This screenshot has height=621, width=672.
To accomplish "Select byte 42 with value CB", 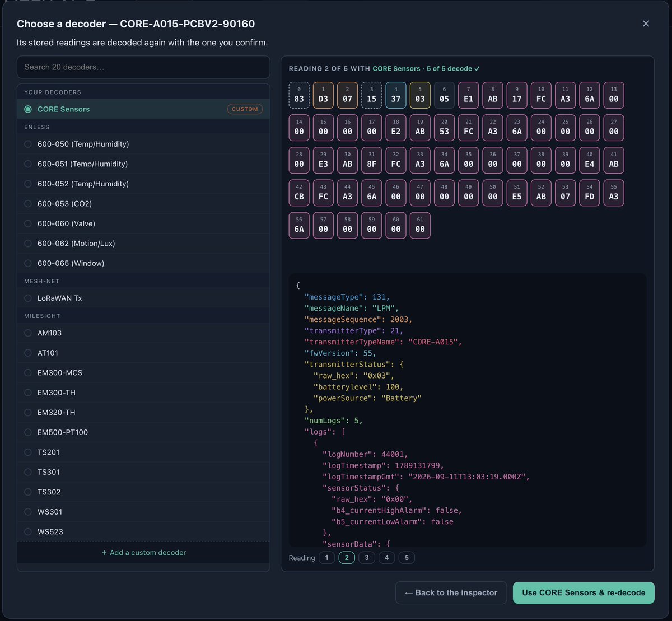I will pos(299,193).
